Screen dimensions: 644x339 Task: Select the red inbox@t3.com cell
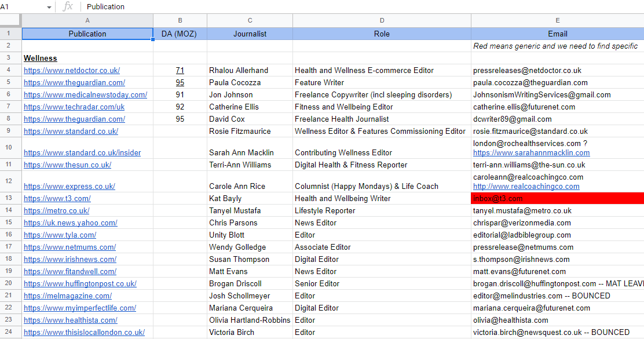click(x=557, y=198)
